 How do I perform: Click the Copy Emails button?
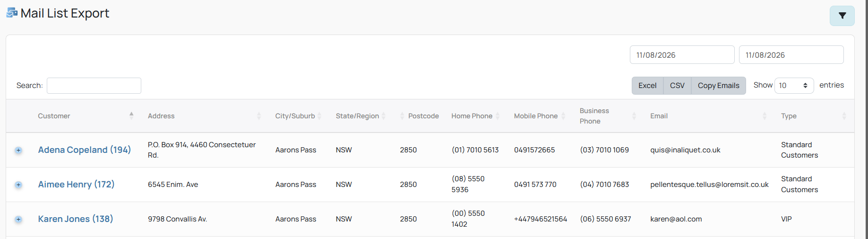pyautogui.click(x=718, y=86)
